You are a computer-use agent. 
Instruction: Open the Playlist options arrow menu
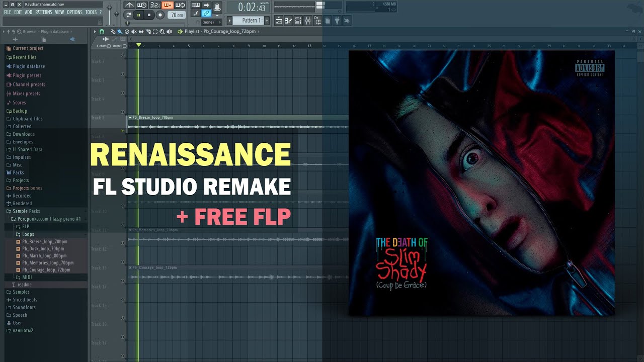pos(95,32)
